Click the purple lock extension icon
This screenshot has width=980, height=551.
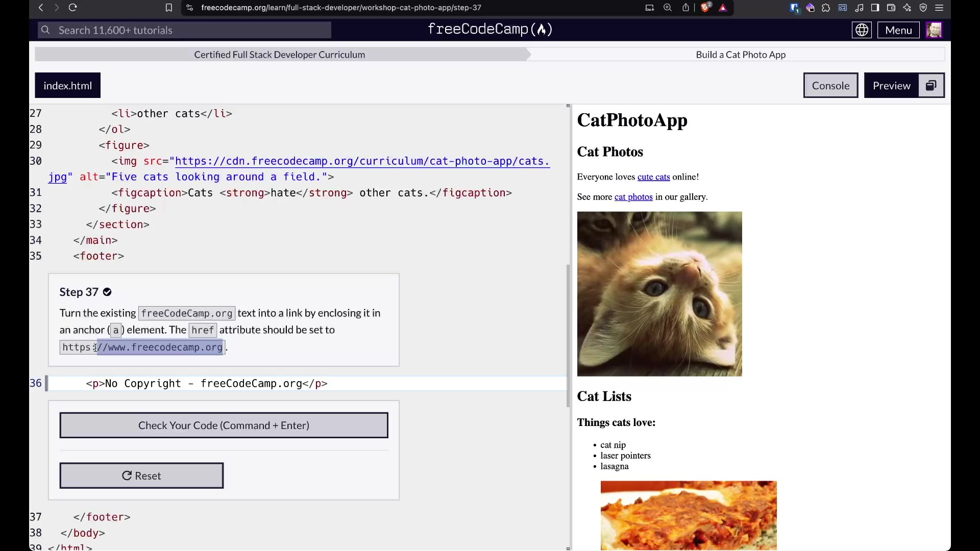point(811,8)
